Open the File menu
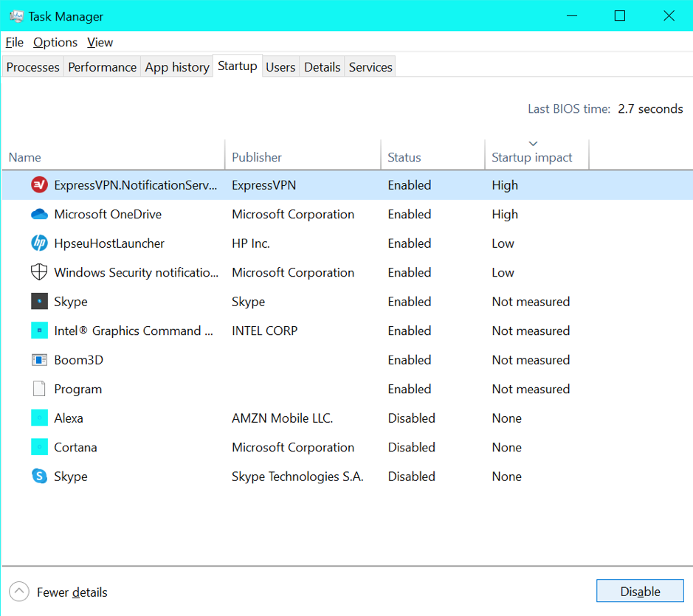 [14, 43]
